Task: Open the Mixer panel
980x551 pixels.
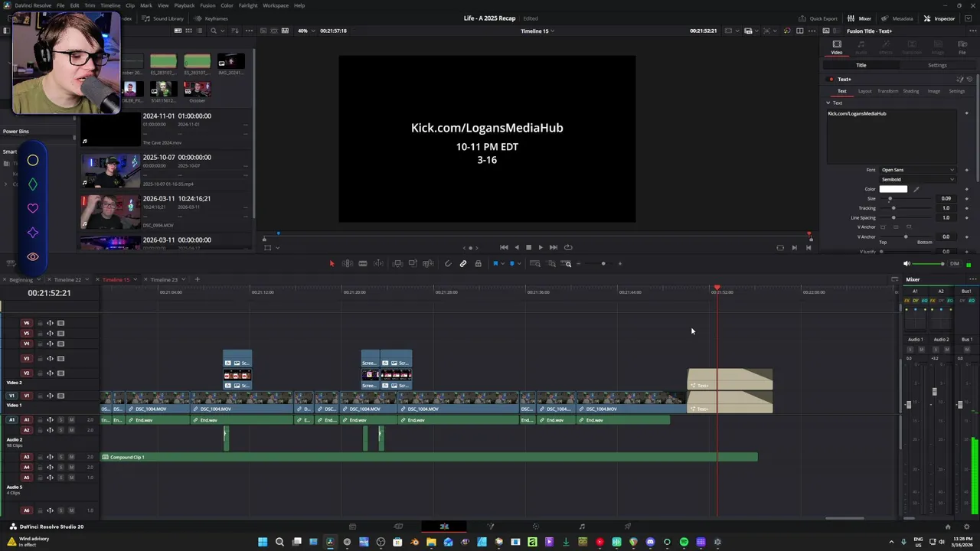Action: (x=859, y=18)
